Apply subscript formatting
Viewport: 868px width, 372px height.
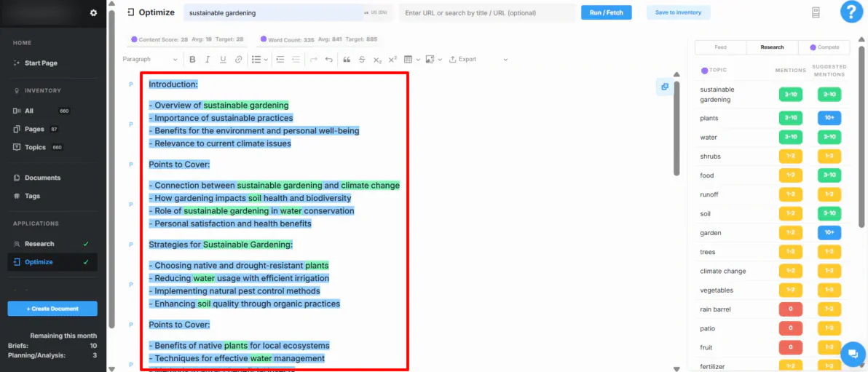[x=377, y=59]
